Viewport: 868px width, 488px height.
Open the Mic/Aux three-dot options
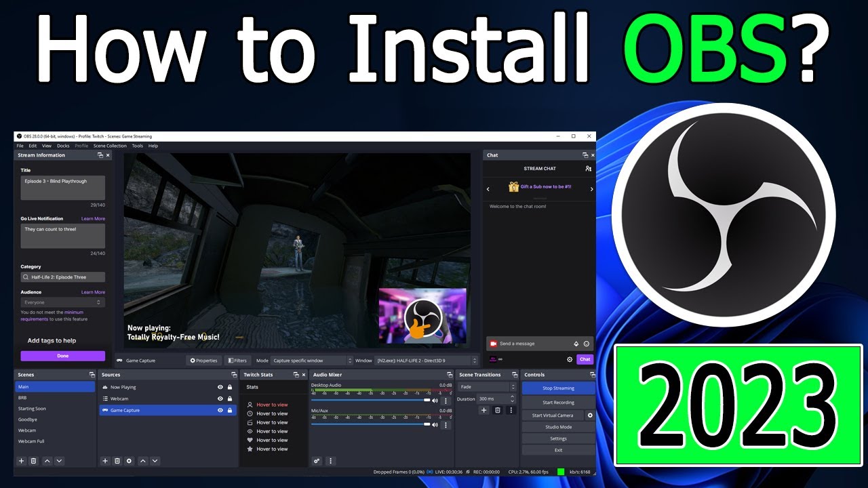click(x=446, y=425)
